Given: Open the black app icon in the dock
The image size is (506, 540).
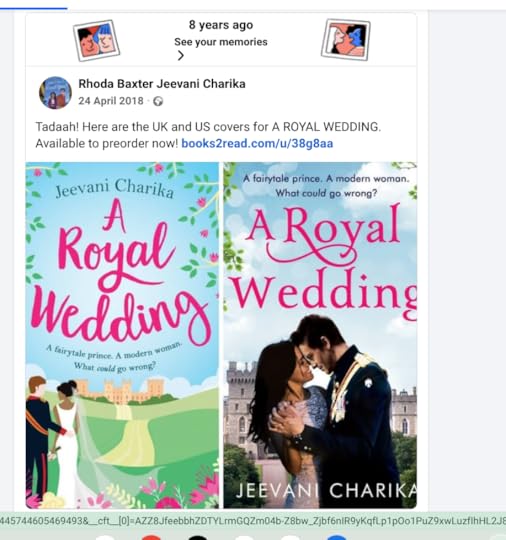Looking at the screenshot, I should [x=198, y=537].
